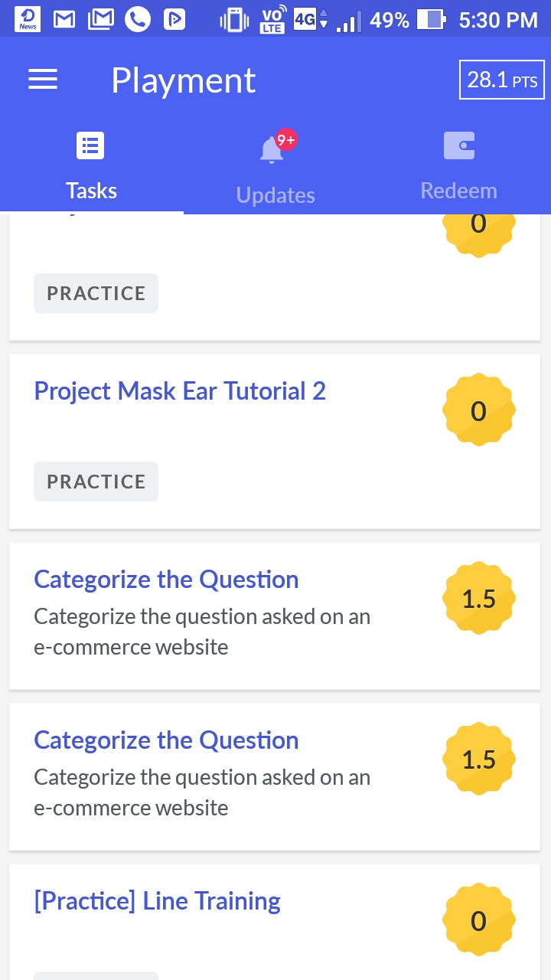Open the 28.1 PTS balance button
The image size is (551, 980).
point(501,80)
